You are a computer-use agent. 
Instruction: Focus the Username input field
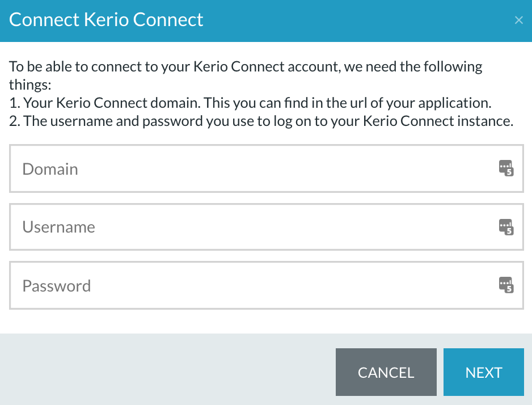(x=267, y=227)
